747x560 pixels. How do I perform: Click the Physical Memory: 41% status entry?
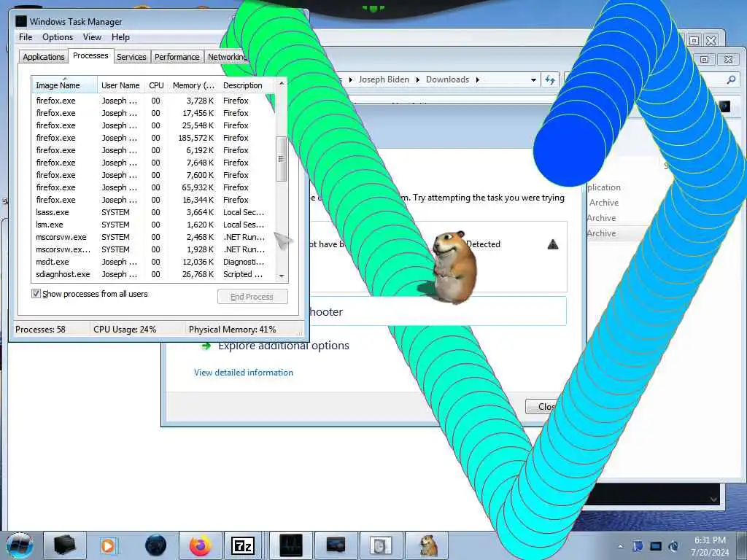click(x=232, y=329)
